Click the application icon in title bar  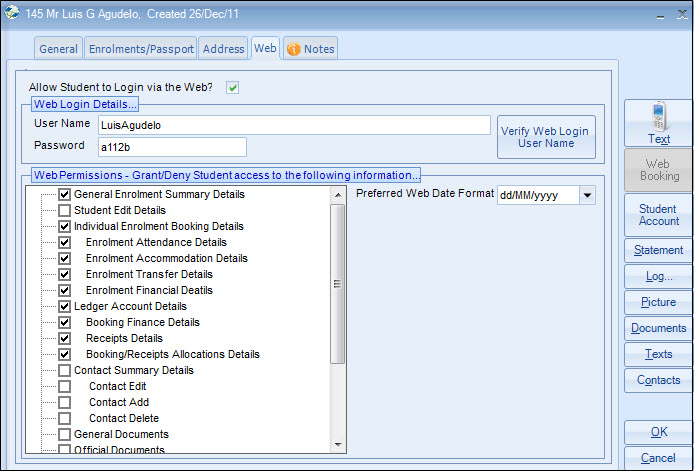click(x=12, y=14)
